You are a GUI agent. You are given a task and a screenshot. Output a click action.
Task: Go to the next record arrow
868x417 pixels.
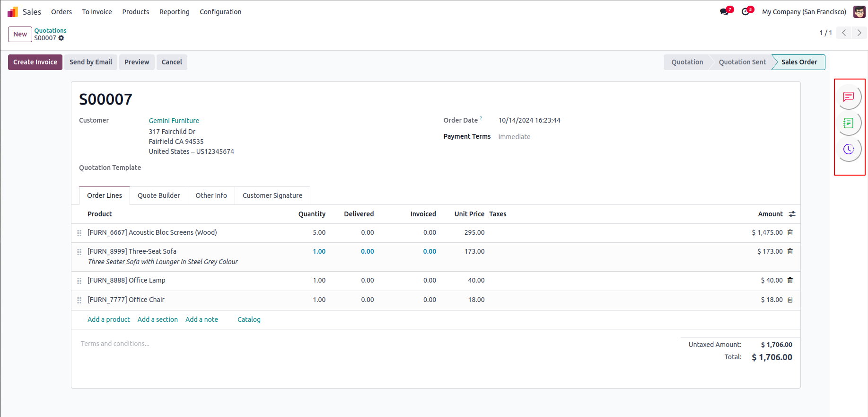coord(859,33)
